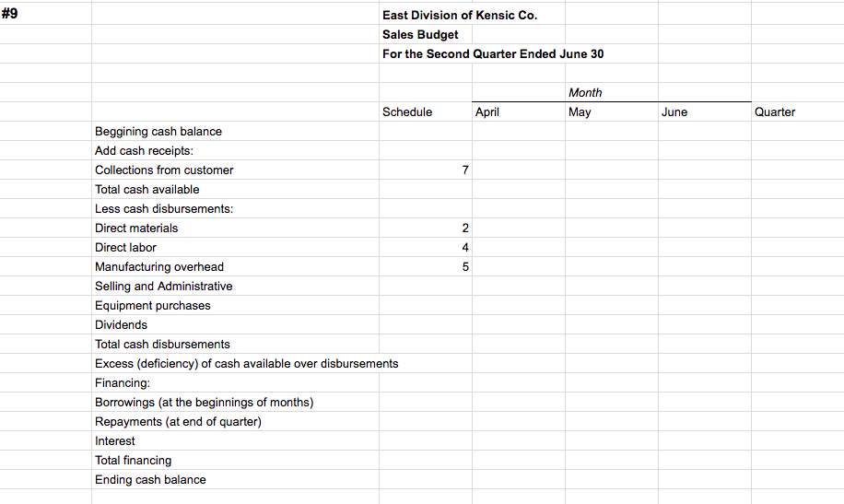The image size is (844, 504).
Task: Click the Repayments (at end of quarter) cell
Action: [x=178, y=422]
